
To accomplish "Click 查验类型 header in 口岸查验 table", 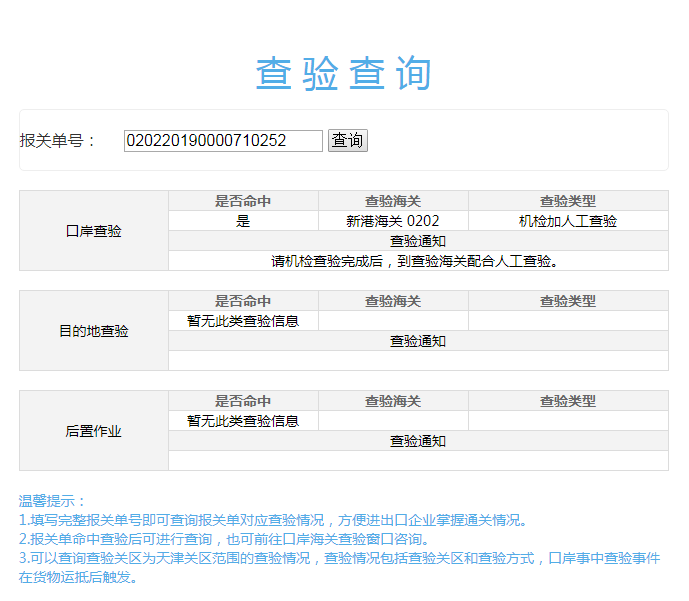I will [x=568, y=201].
